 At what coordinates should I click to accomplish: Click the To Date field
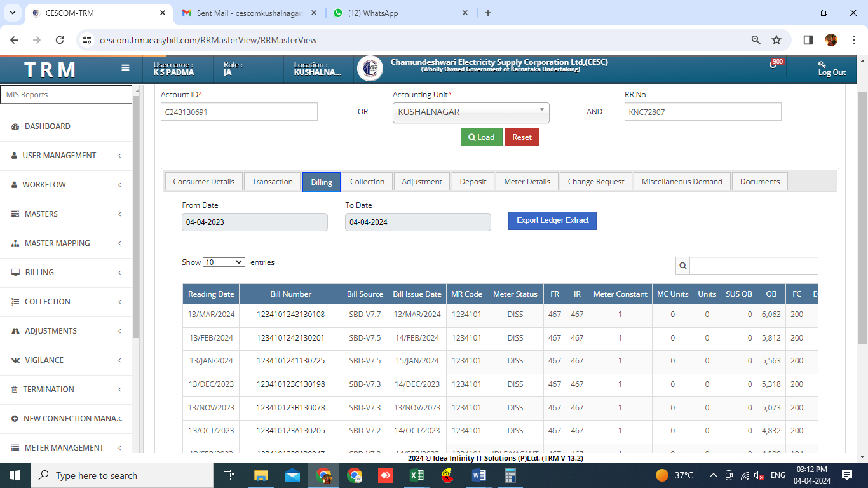pos(418,222)
